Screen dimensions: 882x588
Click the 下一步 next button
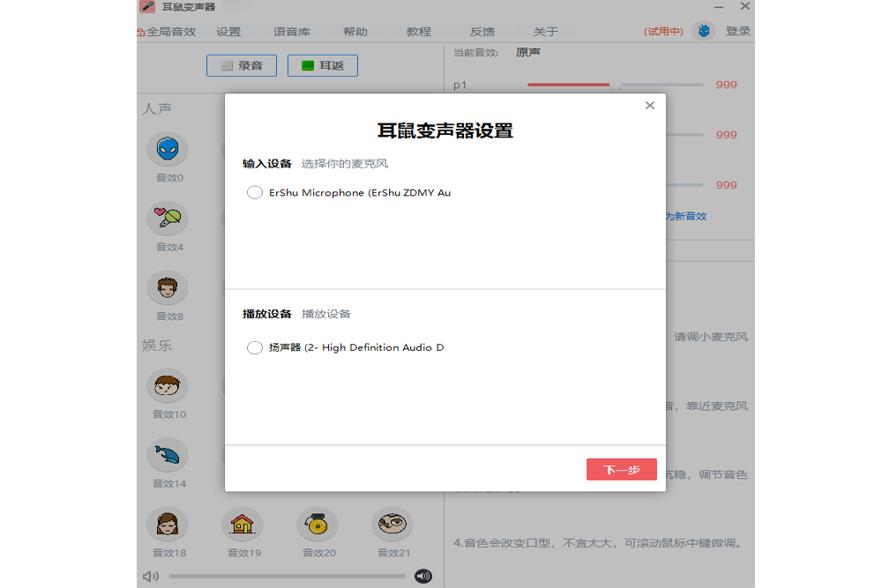[621, 470]
